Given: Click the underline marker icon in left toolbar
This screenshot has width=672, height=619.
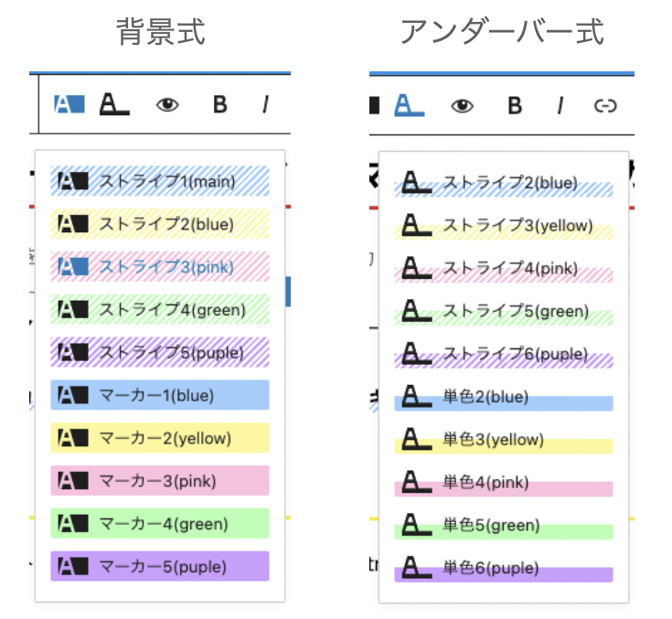Looking at the screenshot, I should 113,105.
